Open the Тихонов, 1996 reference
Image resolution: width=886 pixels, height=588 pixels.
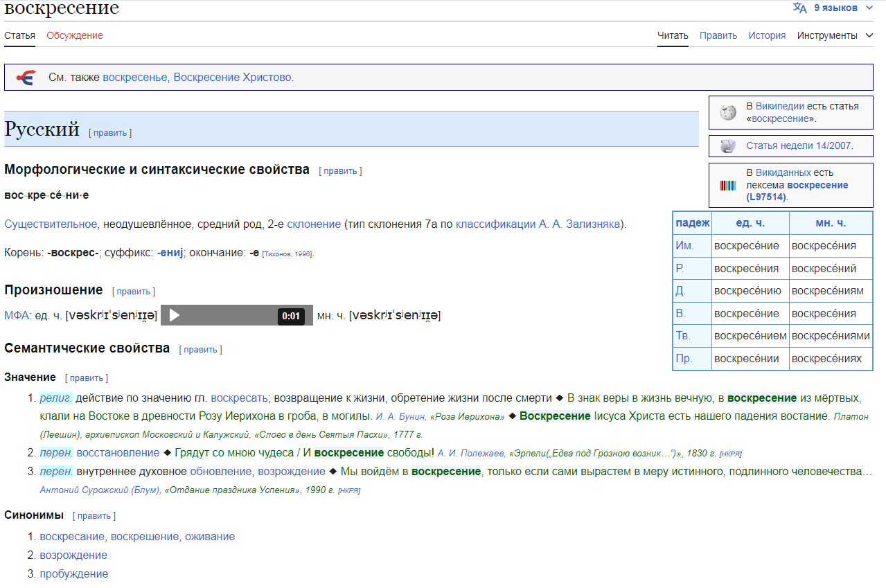click(287, 254)
